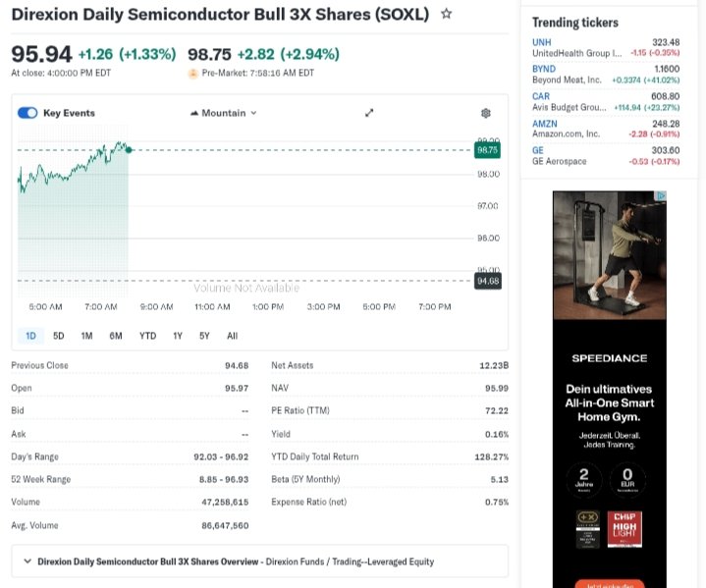
Task: Select the 5Y time range
Action: click(204, 336)
